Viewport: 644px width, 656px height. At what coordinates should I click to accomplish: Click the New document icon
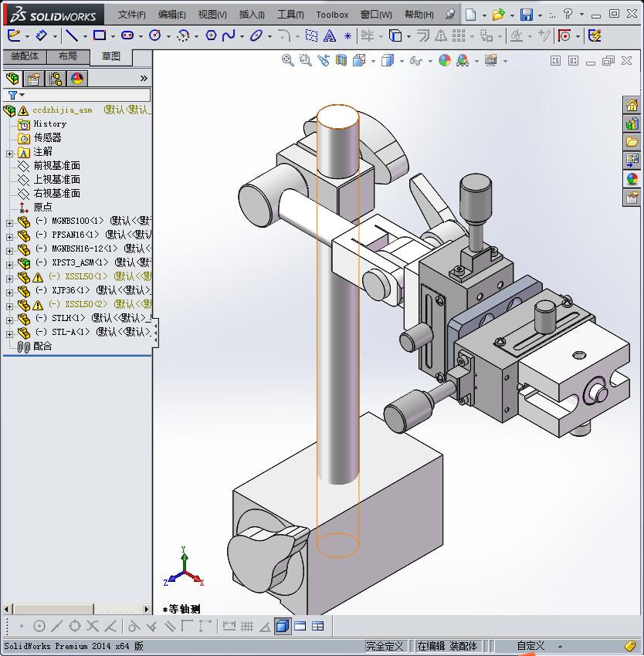[x=471, y=15]
